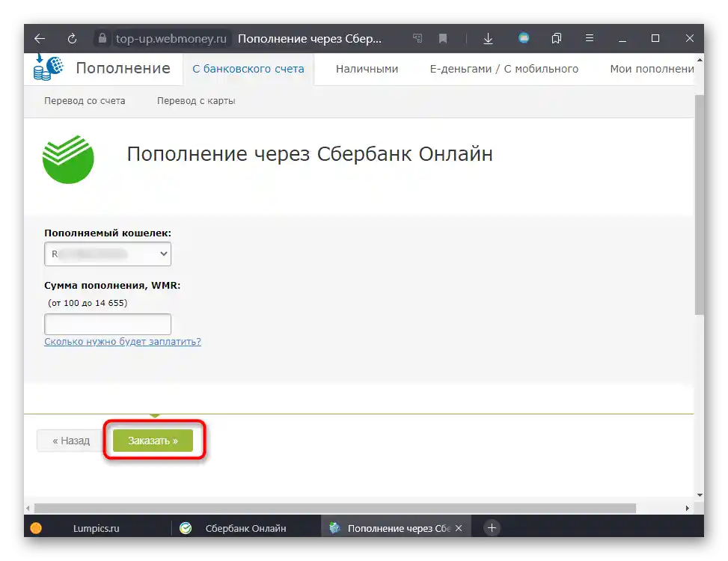The height and width of the screenshot is (561, 728).
Task: Switch to the Наличными tab
Action: 367,69
